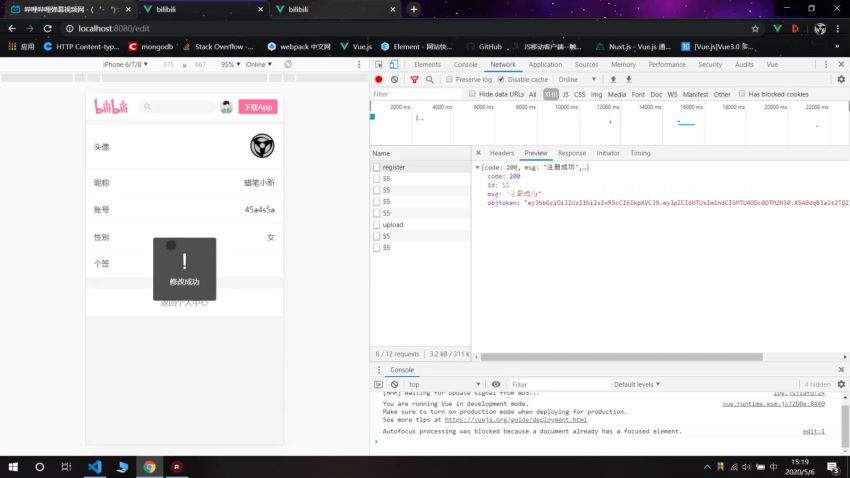Open console drawer dots menu
Image resolution: width=850 pixels, height=478 pixels.
[378, 370]
